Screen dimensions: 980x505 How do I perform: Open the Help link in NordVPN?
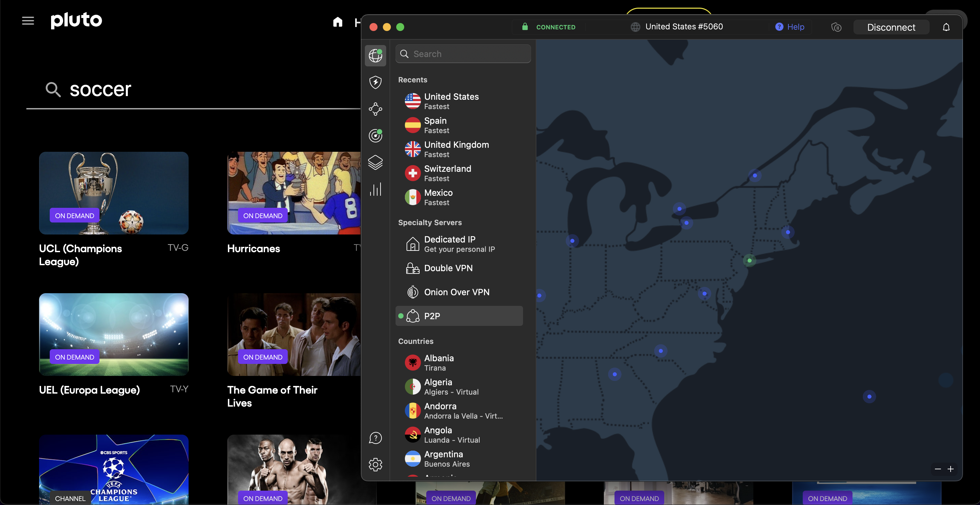point(790,27)
